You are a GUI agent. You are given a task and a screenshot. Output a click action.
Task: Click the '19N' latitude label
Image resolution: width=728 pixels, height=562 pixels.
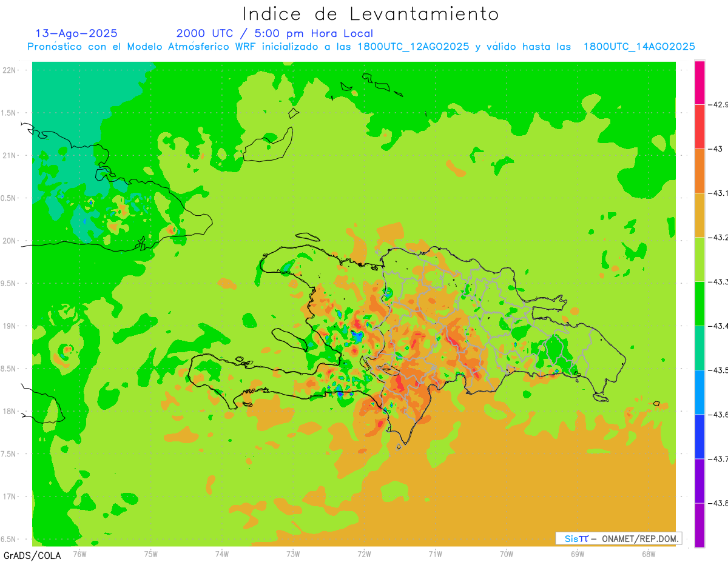10,326
